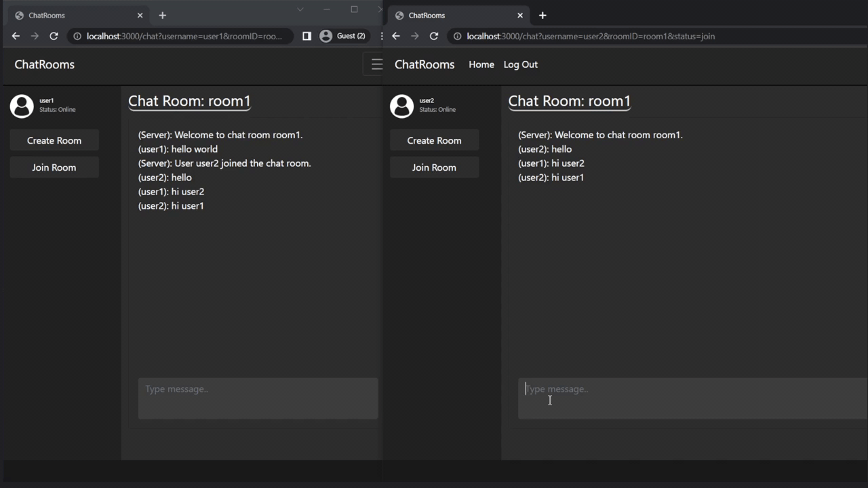Click the Guest (2) profile icon
Screen dimensions: 868x488
344,36
